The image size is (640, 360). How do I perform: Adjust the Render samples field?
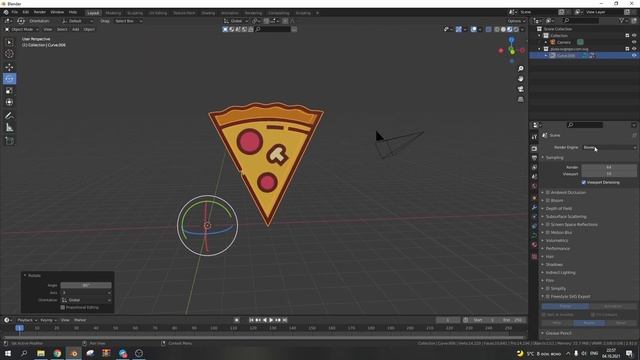pos(609,167)
